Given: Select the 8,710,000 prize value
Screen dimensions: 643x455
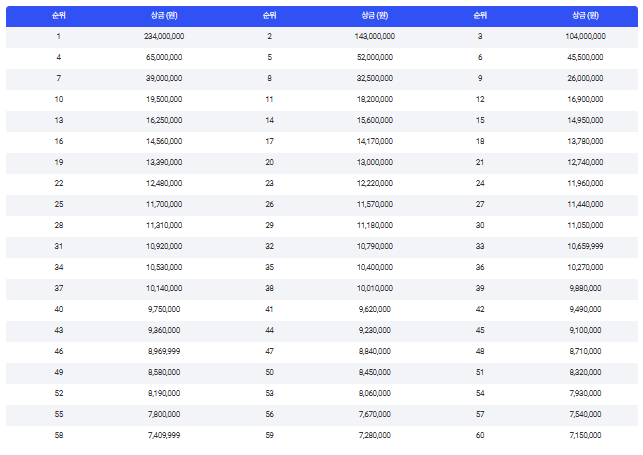Looking at the screenshot, I should (586, 351).
